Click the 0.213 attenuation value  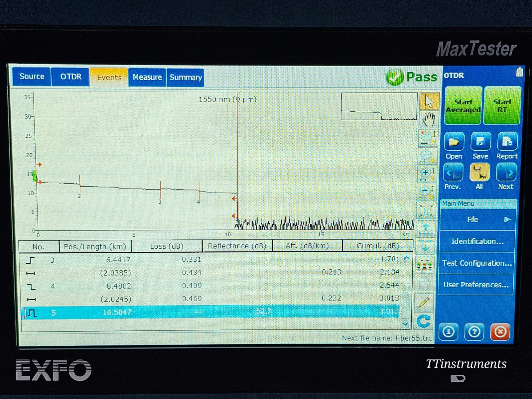coord(332,272)
